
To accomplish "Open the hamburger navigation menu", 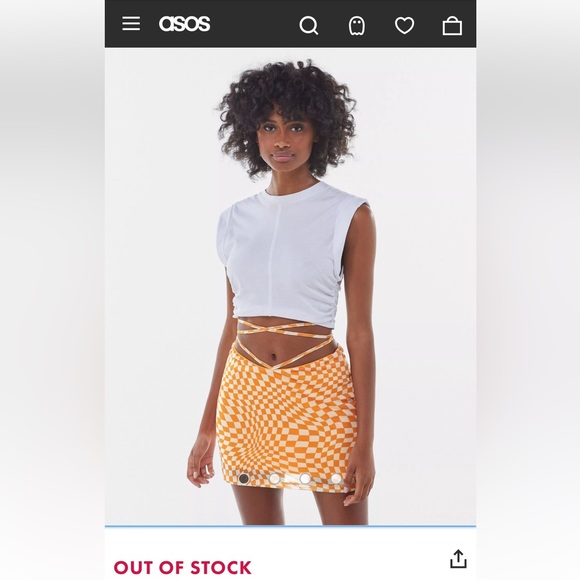I will click(131, 24).
